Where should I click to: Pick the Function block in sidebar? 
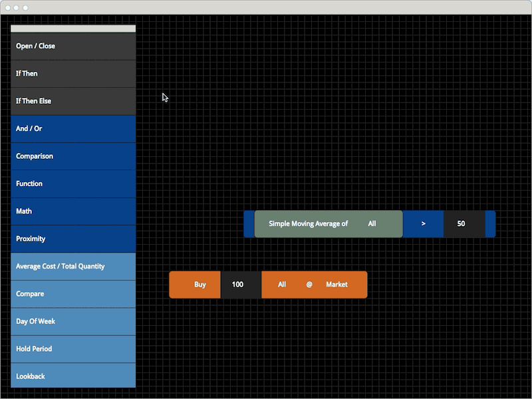coord(73,184)
